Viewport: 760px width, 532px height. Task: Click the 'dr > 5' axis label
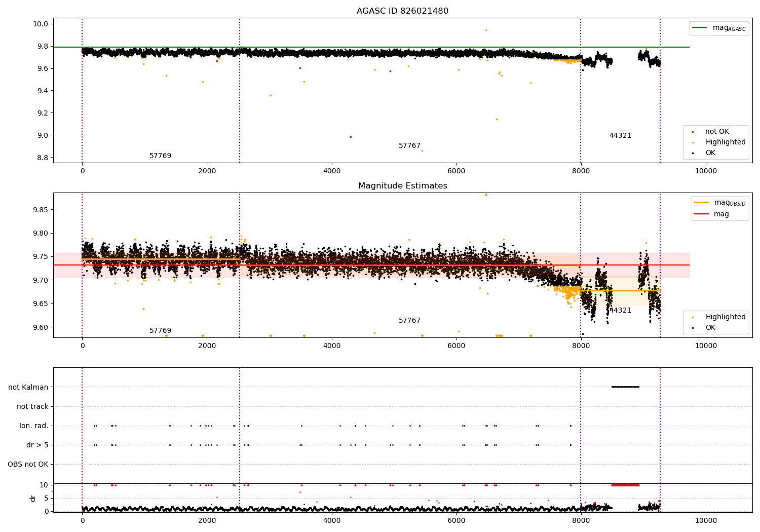point(37,445)
